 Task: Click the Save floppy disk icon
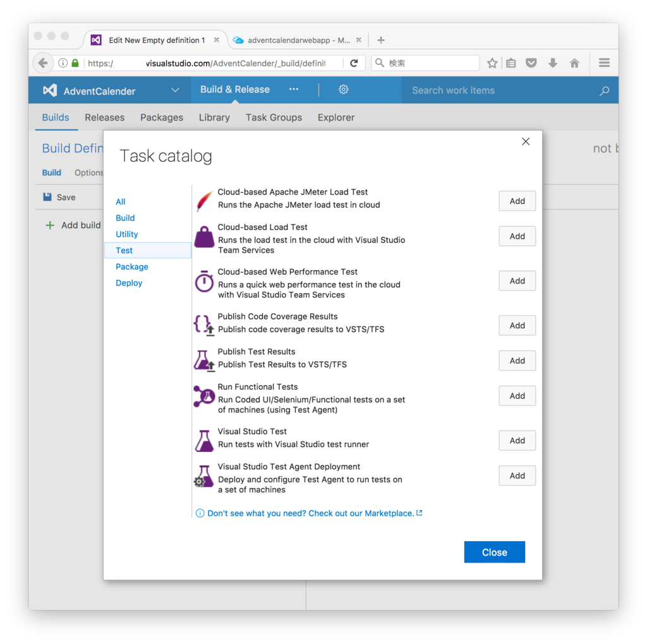click(47, 197)
